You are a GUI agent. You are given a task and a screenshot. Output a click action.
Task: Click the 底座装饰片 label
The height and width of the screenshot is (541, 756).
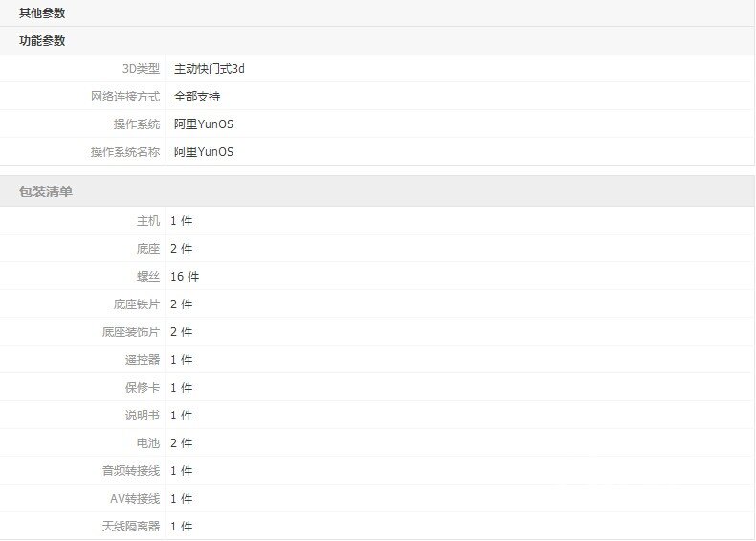[131, 332]
